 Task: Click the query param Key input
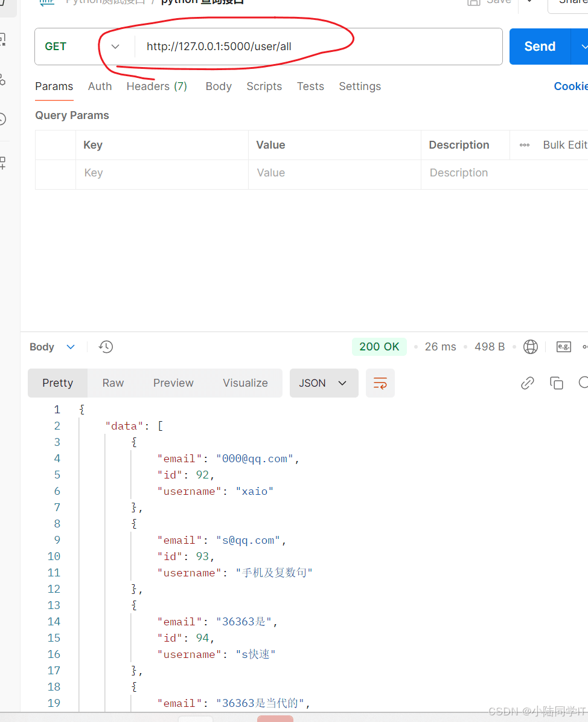[x=162, y=173]
